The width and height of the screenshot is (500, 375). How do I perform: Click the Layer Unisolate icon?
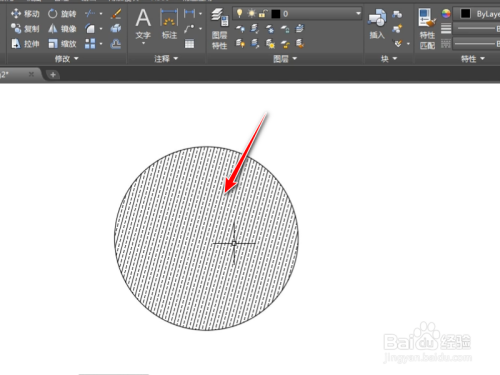point(255,44)
